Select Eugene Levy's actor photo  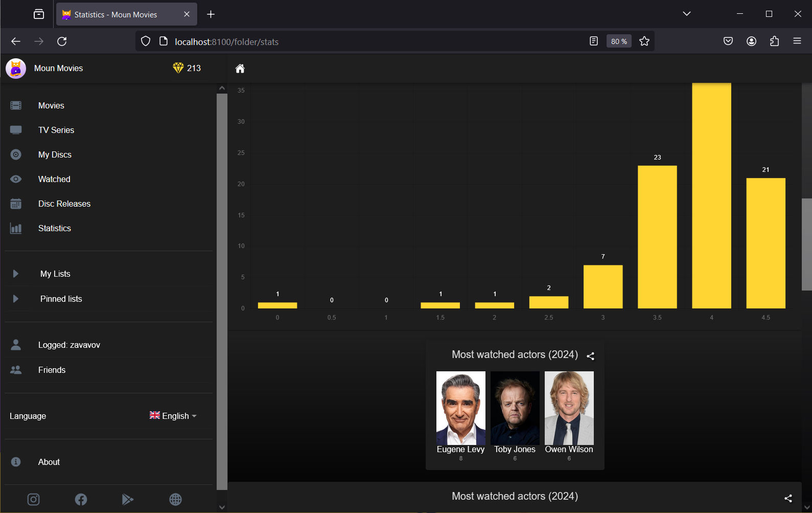point(460,408)
